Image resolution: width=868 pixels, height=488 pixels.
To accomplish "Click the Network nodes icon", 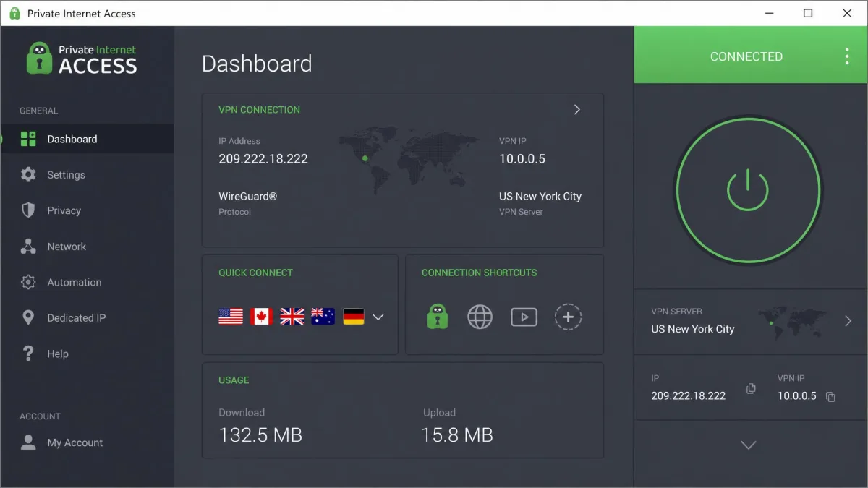I will (28, 246).
